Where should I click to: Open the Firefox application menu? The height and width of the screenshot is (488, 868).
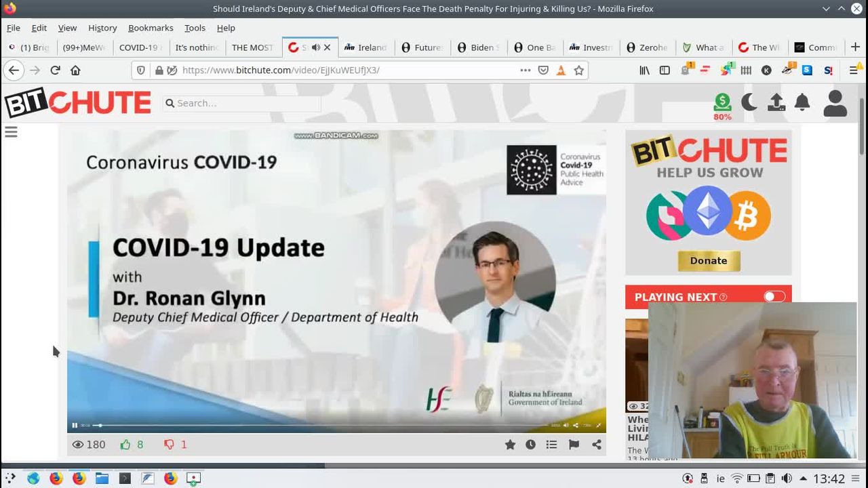pos(854,70)
